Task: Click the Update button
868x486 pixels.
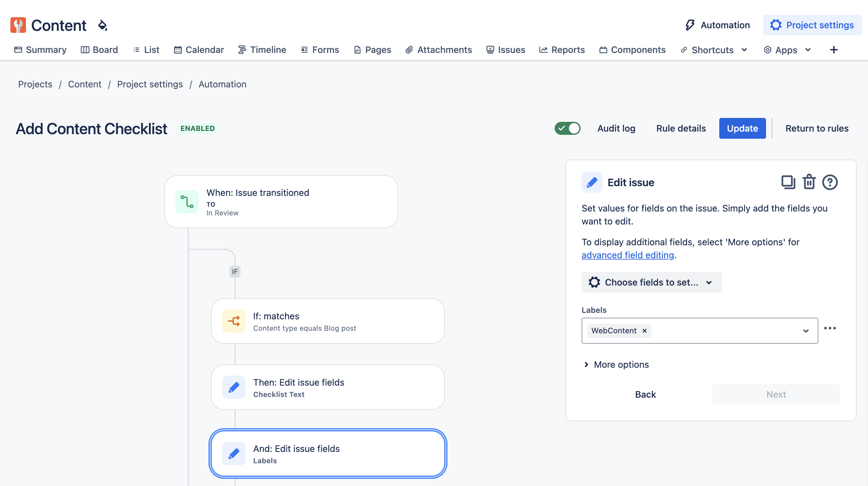Action: tap(742, 128)
